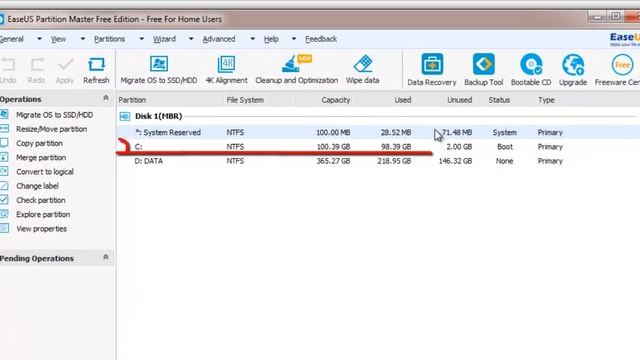Select the System Reserved partition row
The width and height of the screenshot is (640, 360).
point(378,132)
